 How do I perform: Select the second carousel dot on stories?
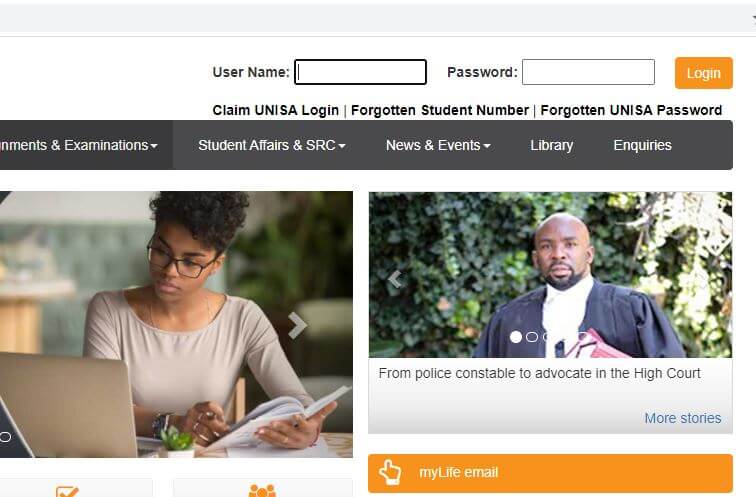click(532, 337)
